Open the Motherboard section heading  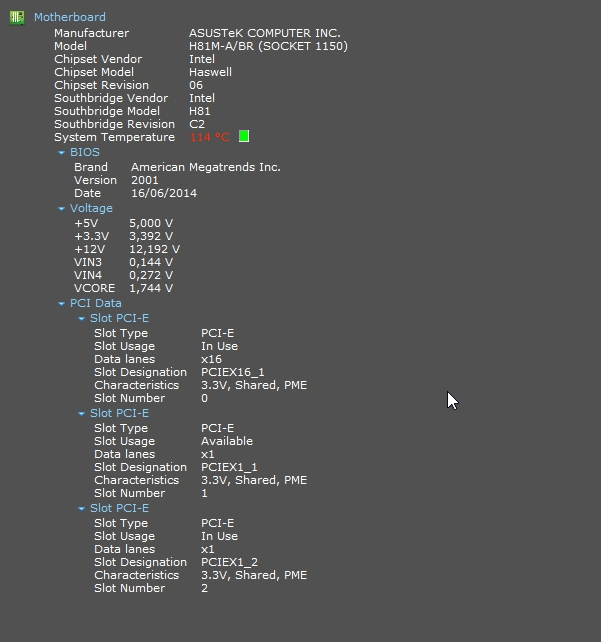(x=70, y=17)
